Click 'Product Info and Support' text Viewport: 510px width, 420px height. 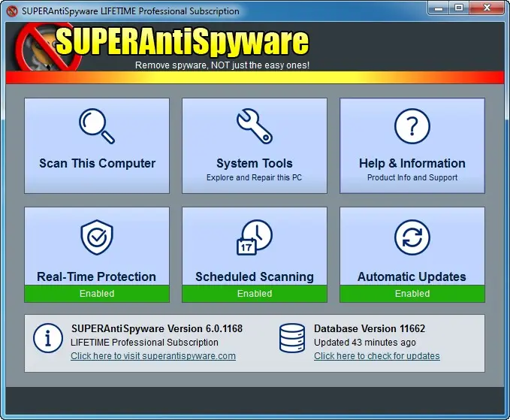click(x=412, y=177)
